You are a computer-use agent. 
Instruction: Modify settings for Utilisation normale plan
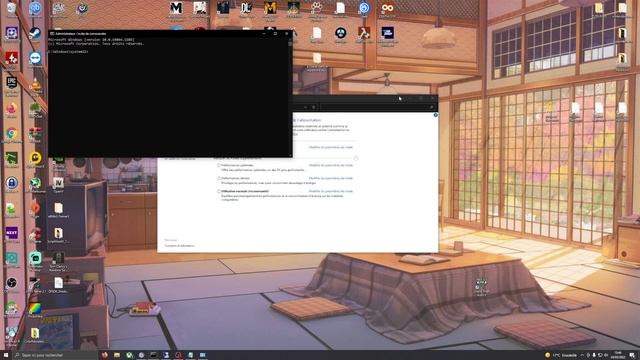click(x=331, y=191)
